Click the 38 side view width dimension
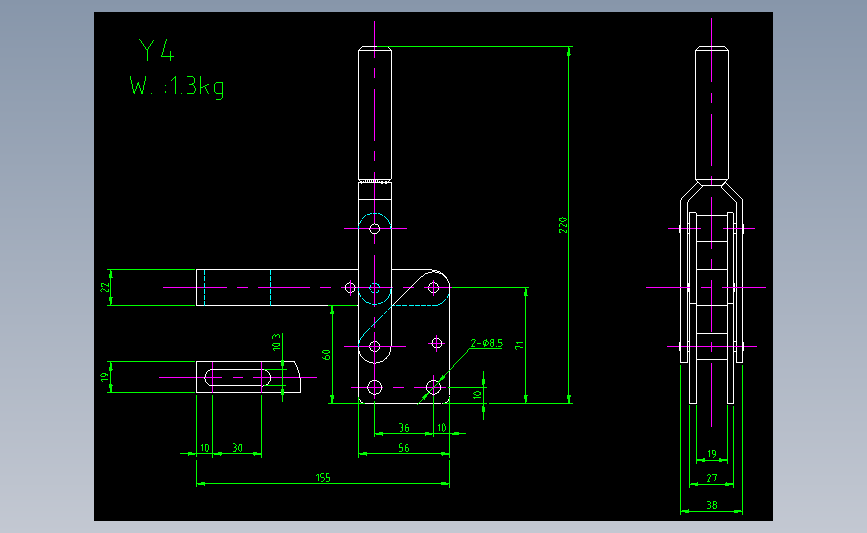This screenshot has height=533, width=867. [712, 505]
